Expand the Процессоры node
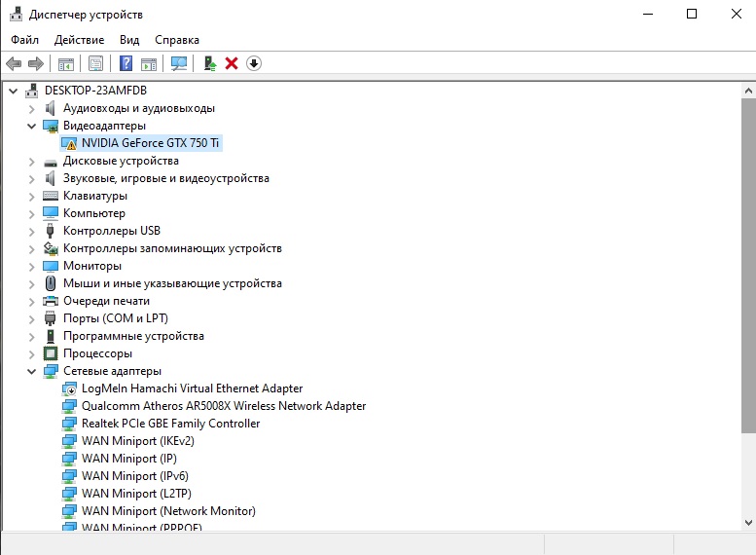This screenshot has height=555, width=756. tap(32, 353)
